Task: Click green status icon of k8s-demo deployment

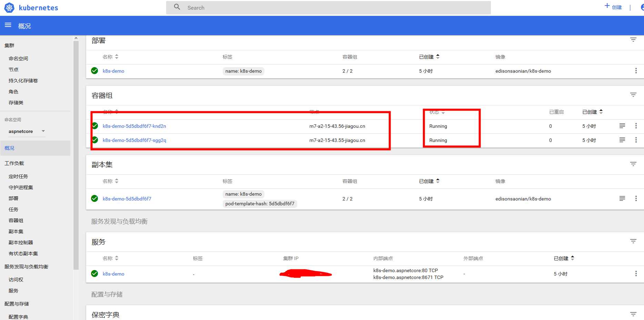Action: (x=94, y=71)
